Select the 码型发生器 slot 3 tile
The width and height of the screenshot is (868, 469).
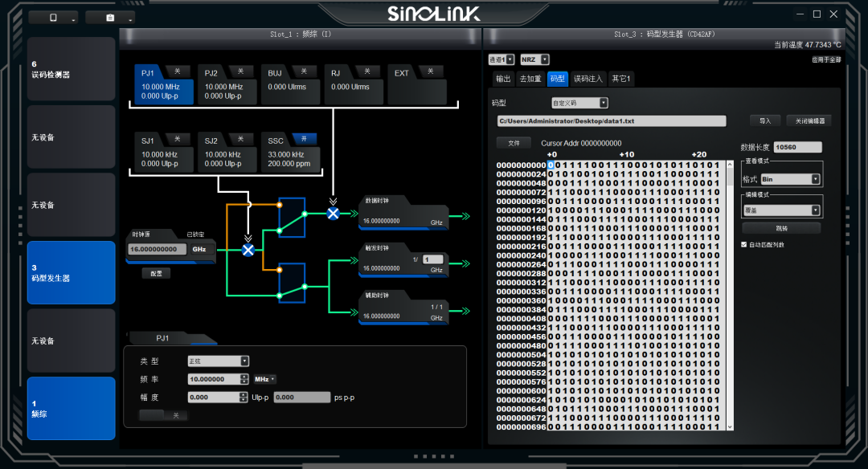(72, 273)
